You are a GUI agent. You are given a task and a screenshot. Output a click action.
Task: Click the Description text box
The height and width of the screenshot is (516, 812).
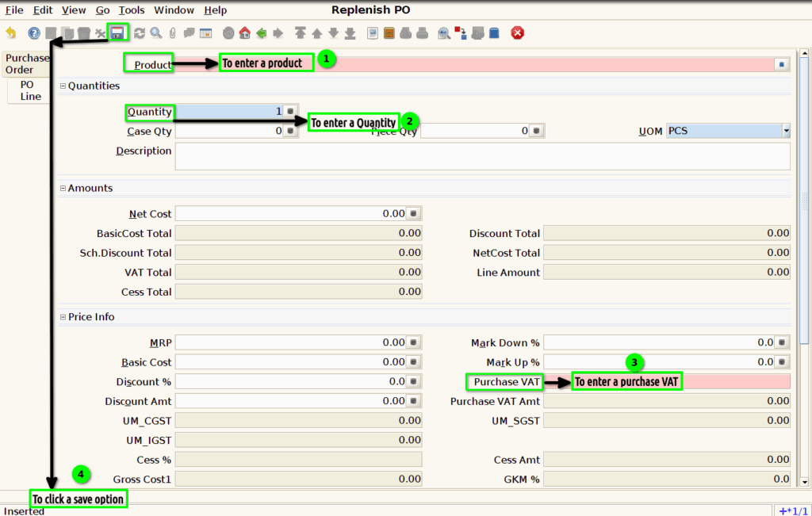tap(483, 156)
